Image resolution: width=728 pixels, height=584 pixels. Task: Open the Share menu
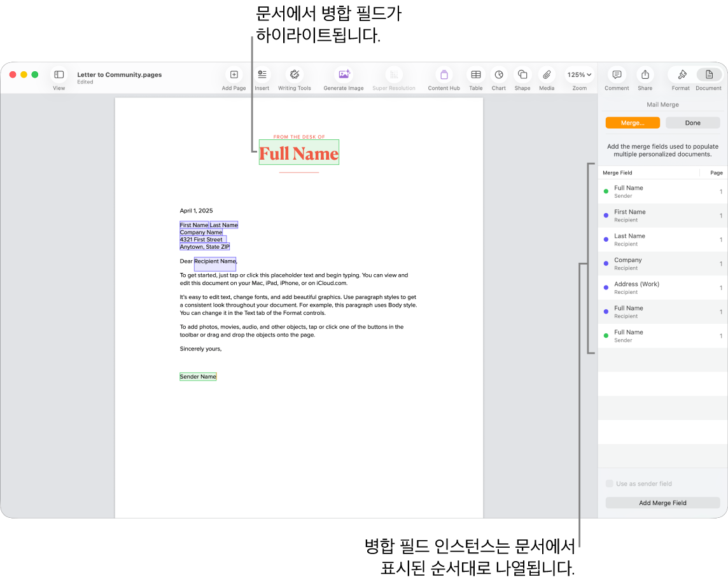click(645, 74)
